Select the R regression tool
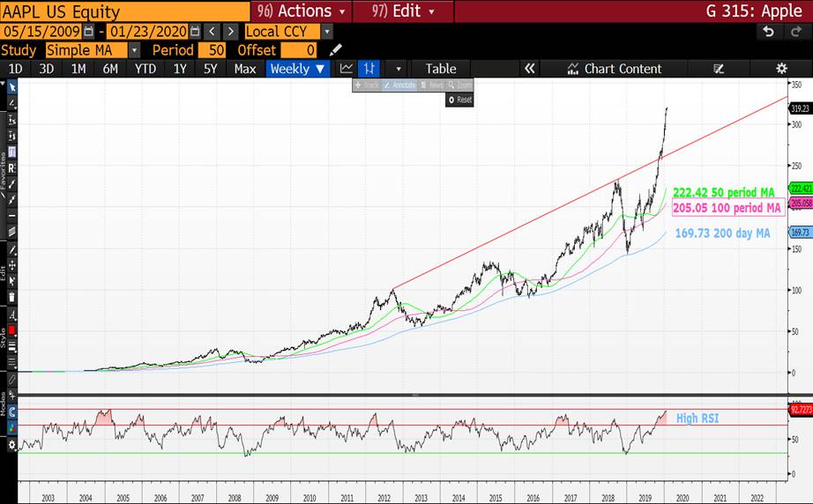 (11, 167)
